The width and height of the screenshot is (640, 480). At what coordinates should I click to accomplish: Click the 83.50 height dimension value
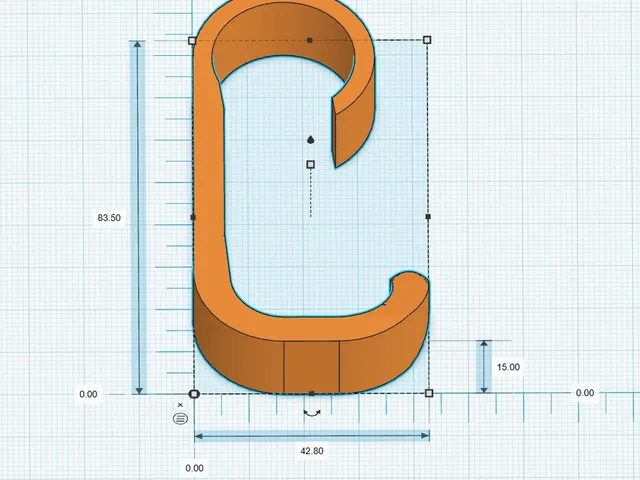[x=109, y=218]
